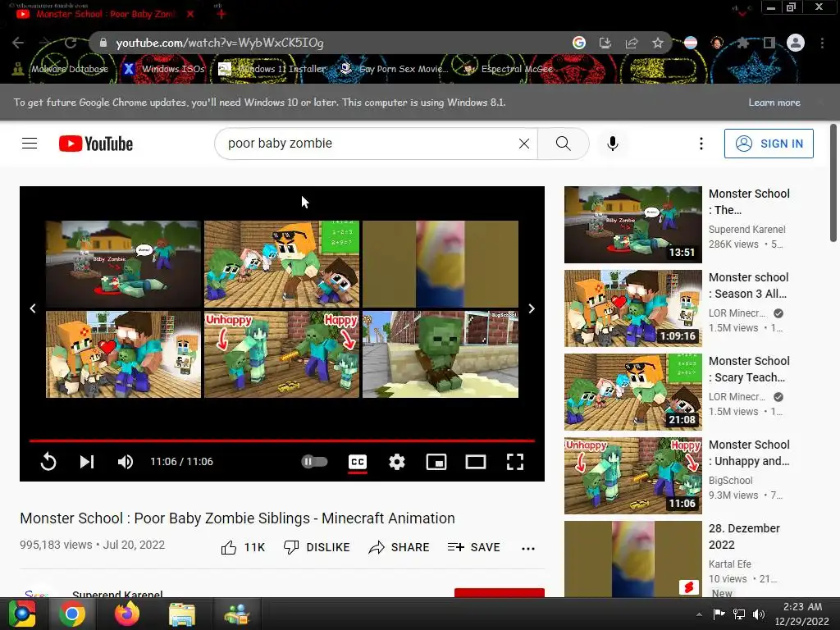Click end-screen Herobrine heart thumbnail
Image resolution: width=840 pixels, height=630 pixels.
tap(123, 354)
